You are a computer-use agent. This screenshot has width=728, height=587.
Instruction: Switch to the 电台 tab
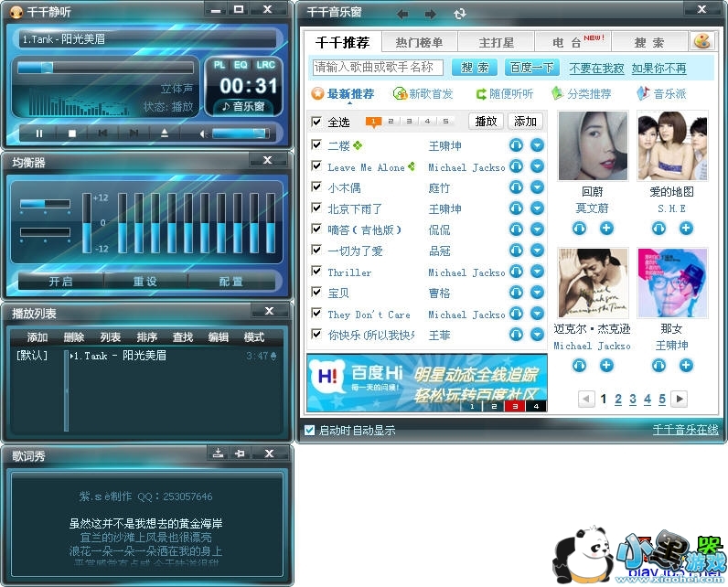[573, 43]
